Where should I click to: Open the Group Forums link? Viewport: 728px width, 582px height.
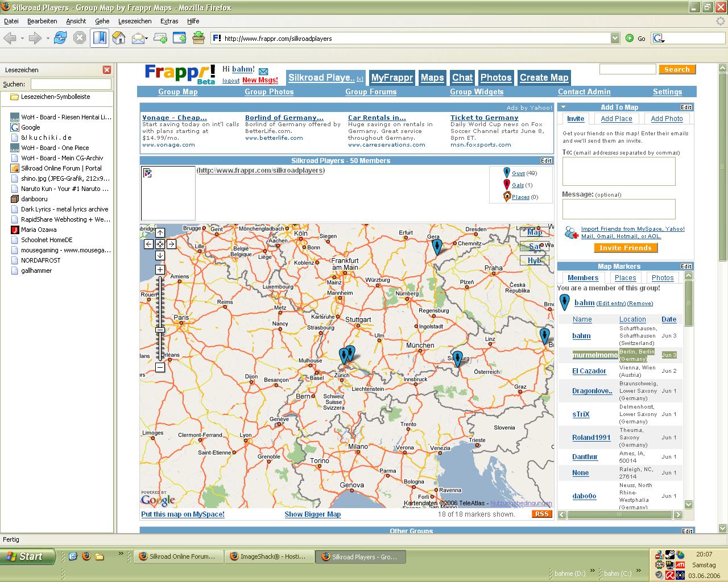[x=371, y=92]
